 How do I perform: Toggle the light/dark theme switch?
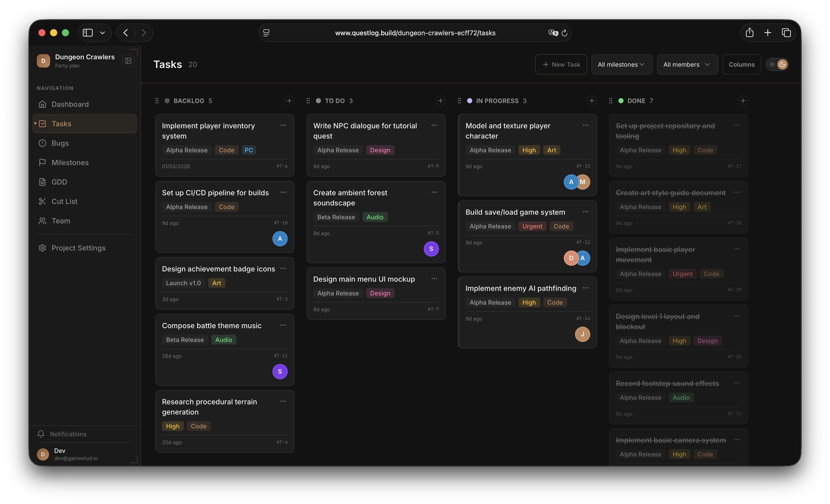point(777,64)
